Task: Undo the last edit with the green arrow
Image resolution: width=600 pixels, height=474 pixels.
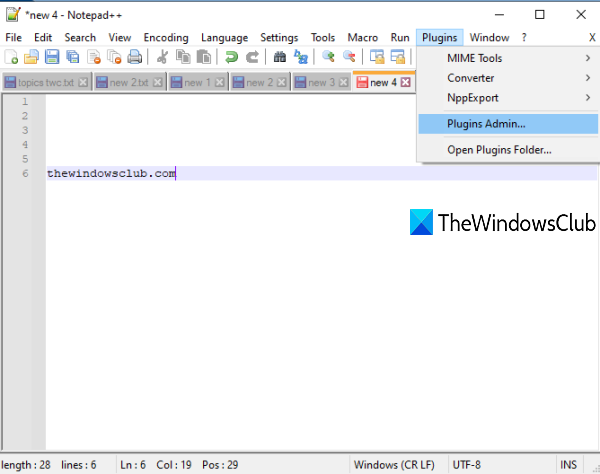Action: (x=231, y=57)
